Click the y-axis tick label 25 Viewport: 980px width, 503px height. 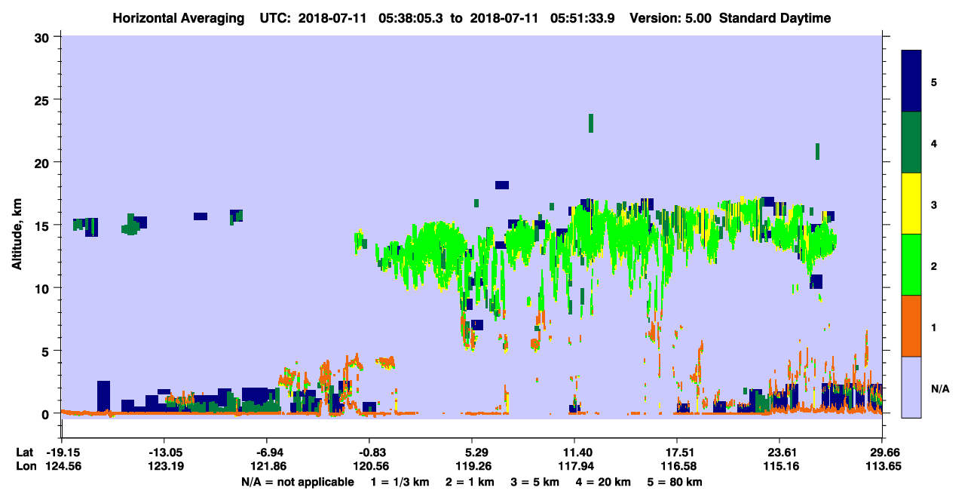44,100
